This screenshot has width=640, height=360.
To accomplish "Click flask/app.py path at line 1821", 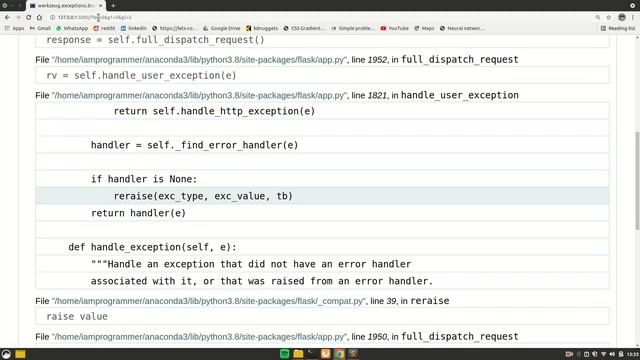I will pos(199,95).
